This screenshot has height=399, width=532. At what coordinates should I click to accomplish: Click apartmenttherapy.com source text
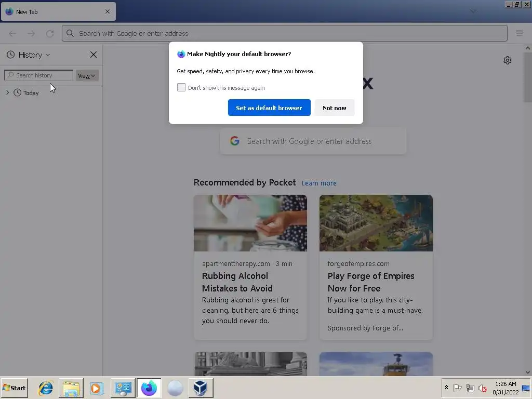236,263
